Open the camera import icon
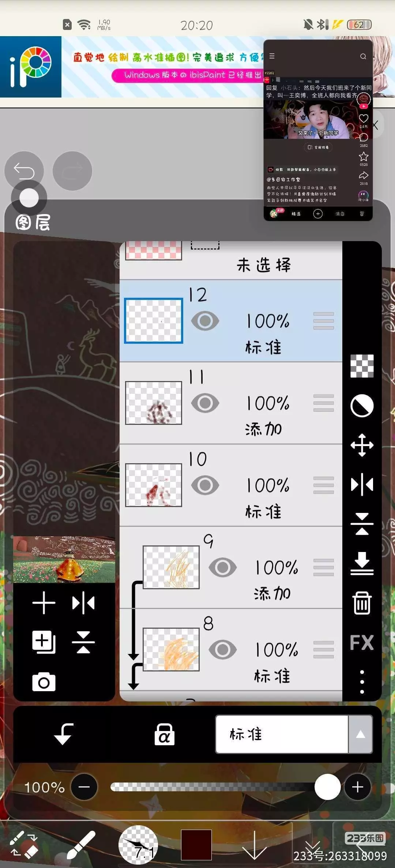This screenshot has height=868, width=395. 44,682
